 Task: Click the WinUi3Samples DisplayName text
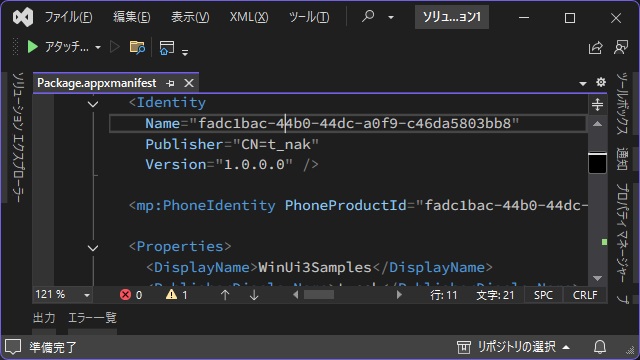tap(315, 267)
